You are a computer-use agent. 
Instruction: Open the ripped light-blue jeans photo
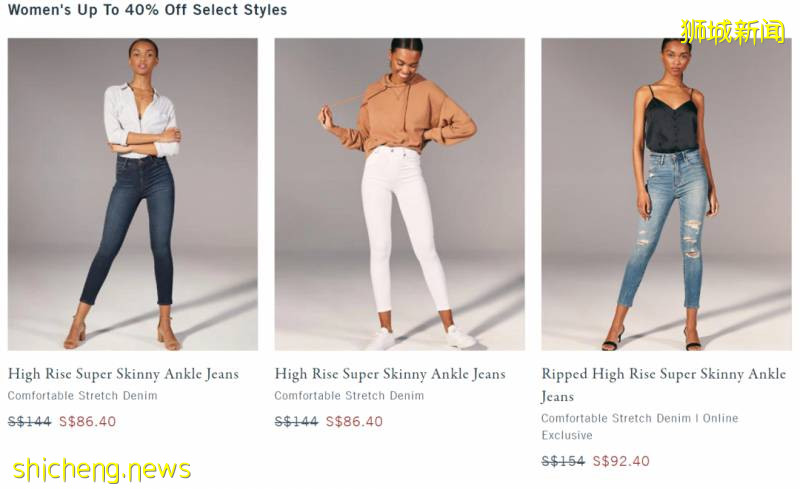pos(666,194)
